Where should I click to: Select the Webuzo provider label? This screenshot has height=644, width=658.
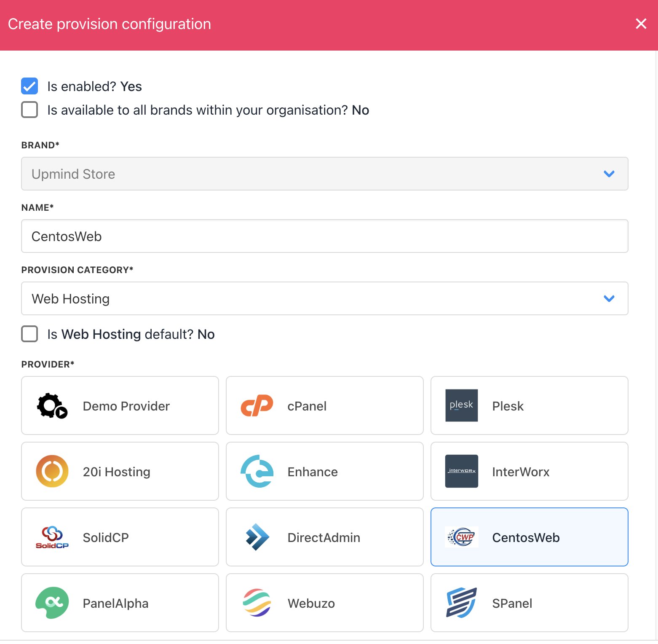tap(311, 603)
